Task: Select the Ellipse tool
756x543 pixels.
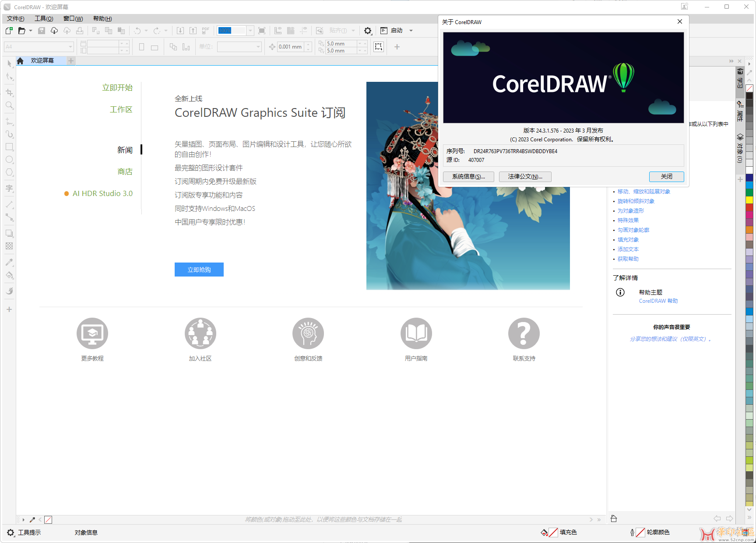Action: [9, 160]
